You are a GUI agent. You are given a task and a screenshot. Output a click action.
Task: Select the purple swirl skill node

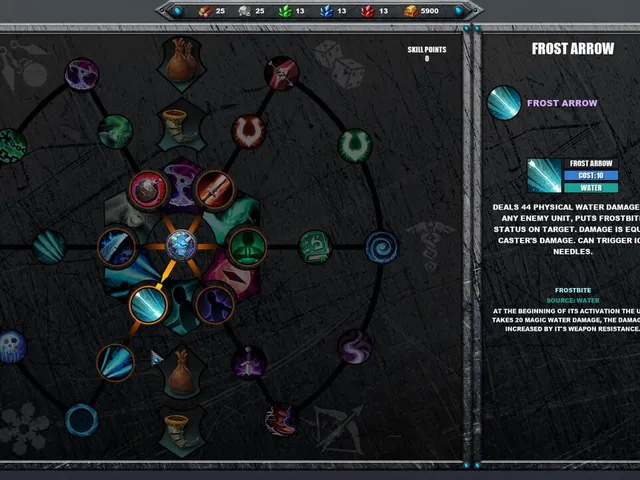click(x=355, y=347)
